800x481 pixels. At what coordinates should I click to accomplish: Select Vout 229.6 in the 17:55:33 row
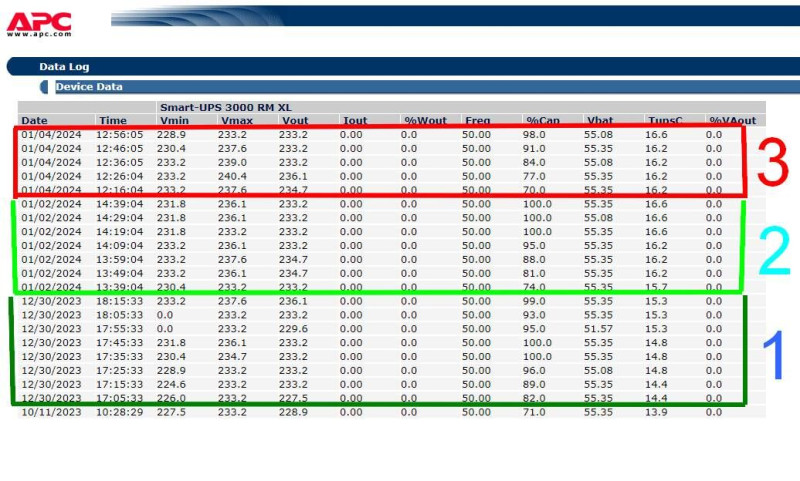(293, 328)
